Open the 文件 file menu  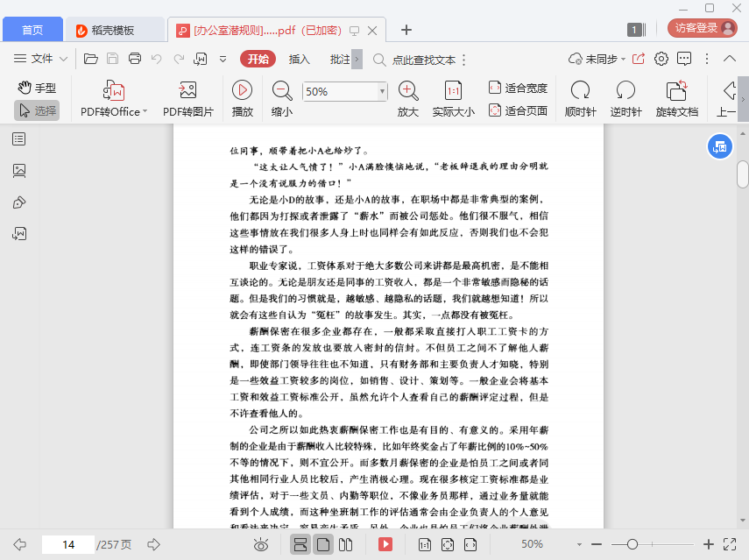tap(40, 59)
